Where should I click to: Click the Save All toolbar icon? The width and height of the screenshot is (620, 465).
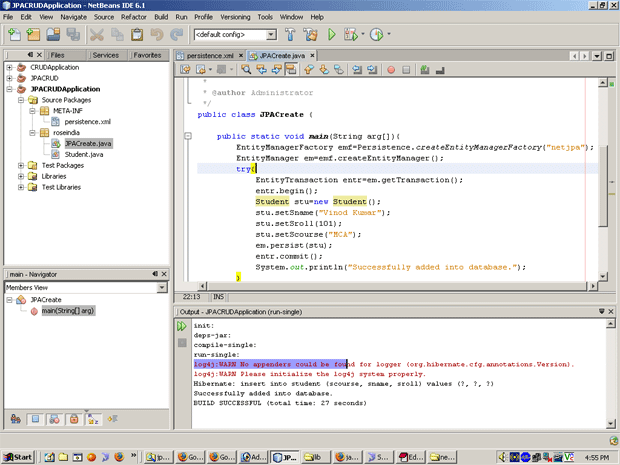click(x=73, y=35)
